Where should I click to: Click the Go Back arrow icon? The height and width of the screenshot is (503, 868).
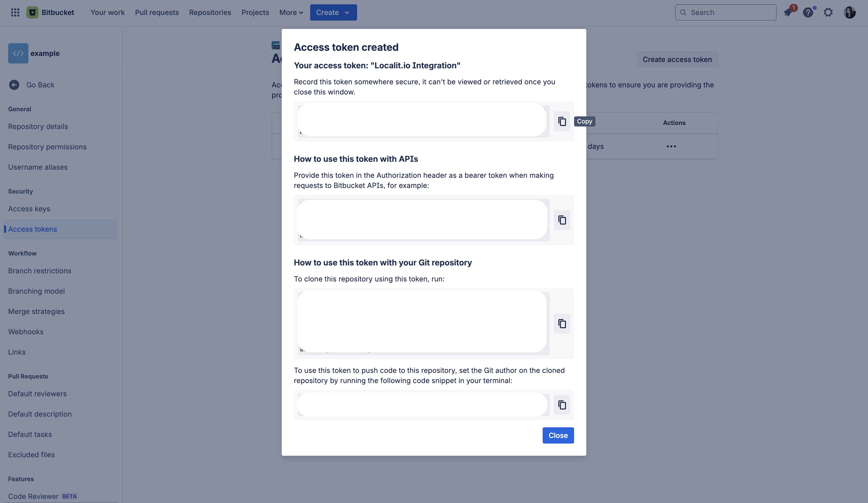pos(14,85)
